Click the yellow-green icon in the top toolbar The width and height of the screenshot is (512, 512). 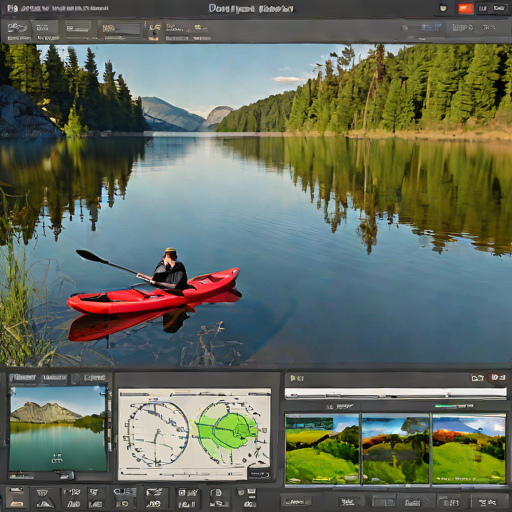(200, 28)
